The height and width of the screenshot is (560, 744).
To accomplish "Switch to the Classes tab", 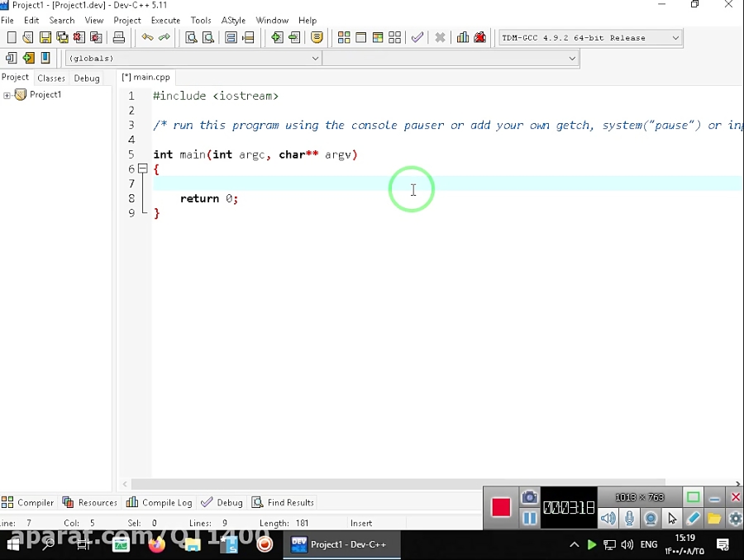I will coord(51,78).
